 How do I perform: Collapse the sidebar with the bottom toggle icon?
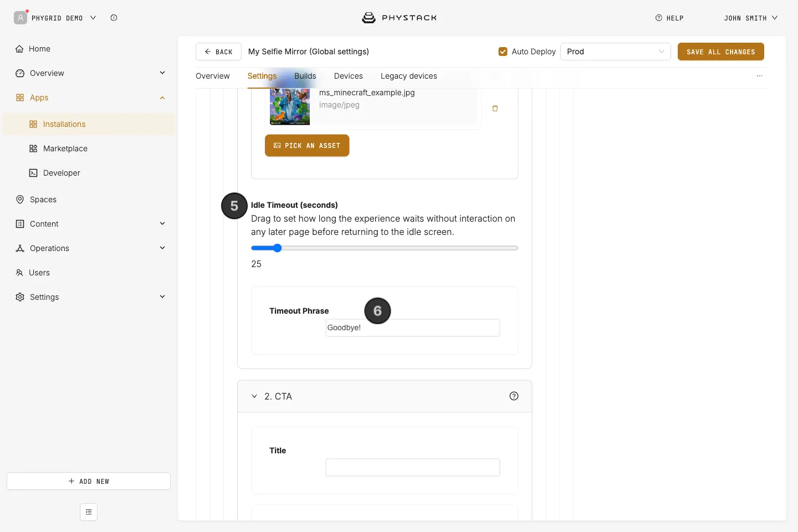89,512
